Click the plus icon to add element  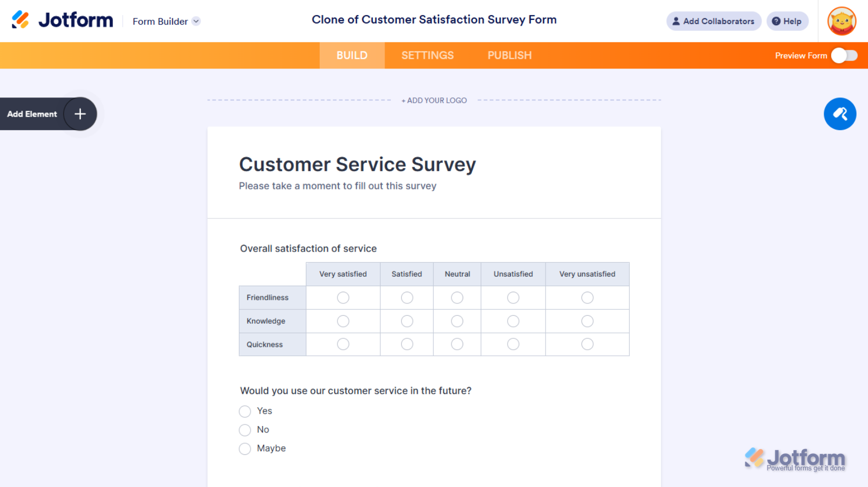(80, 114)
